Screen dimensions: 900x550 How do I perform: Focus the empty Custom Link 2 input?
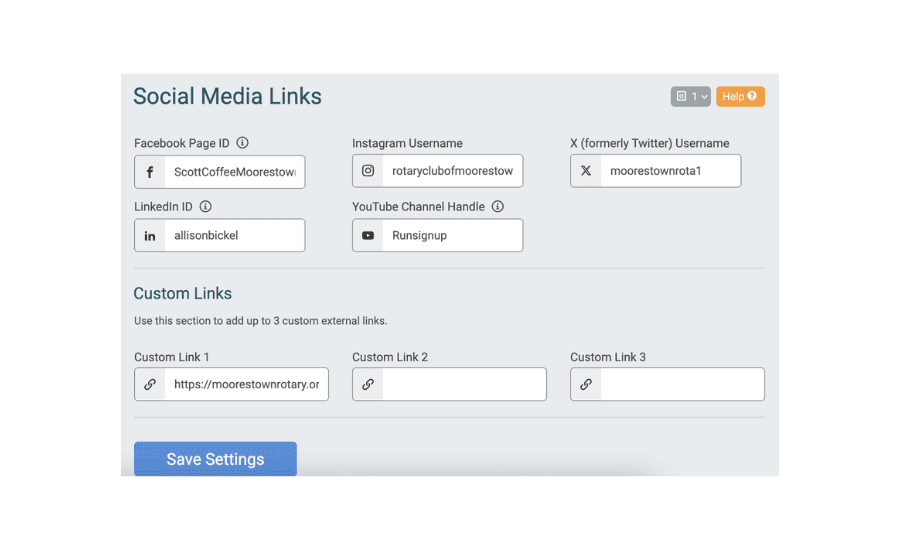click(464, 384)
